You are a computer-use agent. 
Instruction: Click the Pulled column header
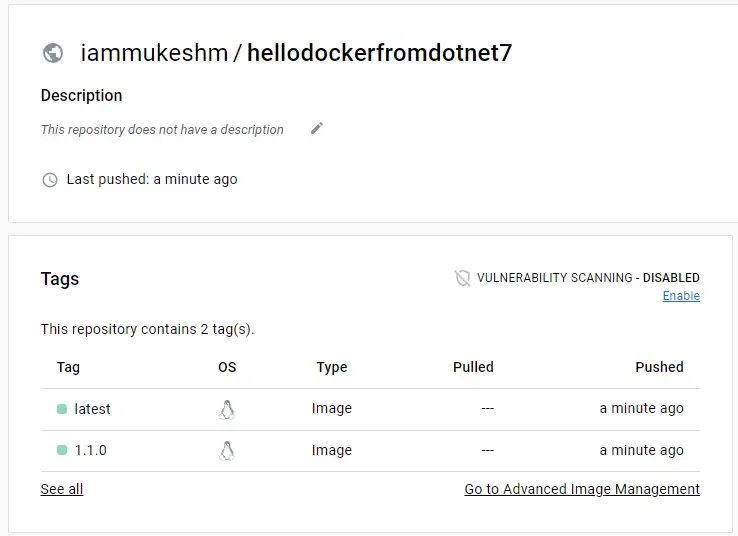[473, 367]
